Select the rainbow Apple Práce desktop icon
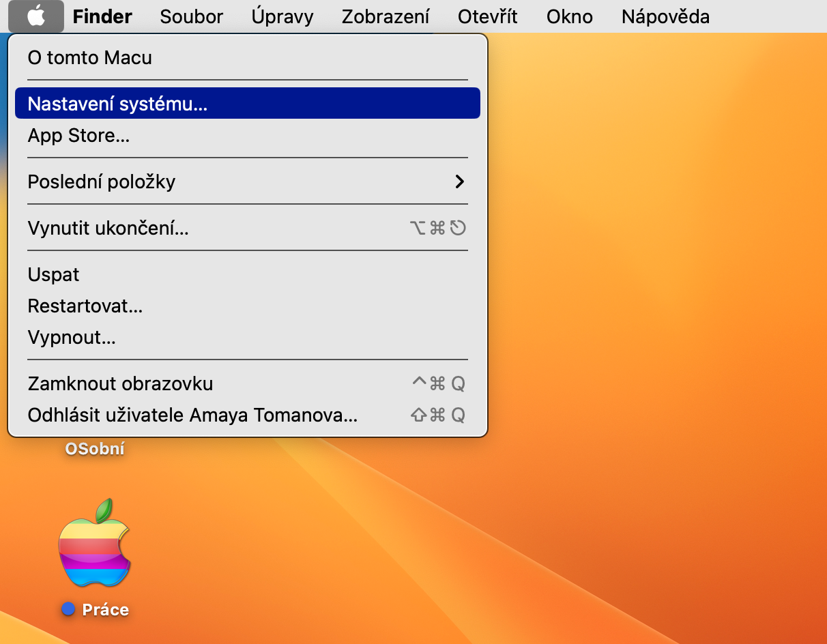The height and width of the screenshot is (644, 827). pos(94,544)
